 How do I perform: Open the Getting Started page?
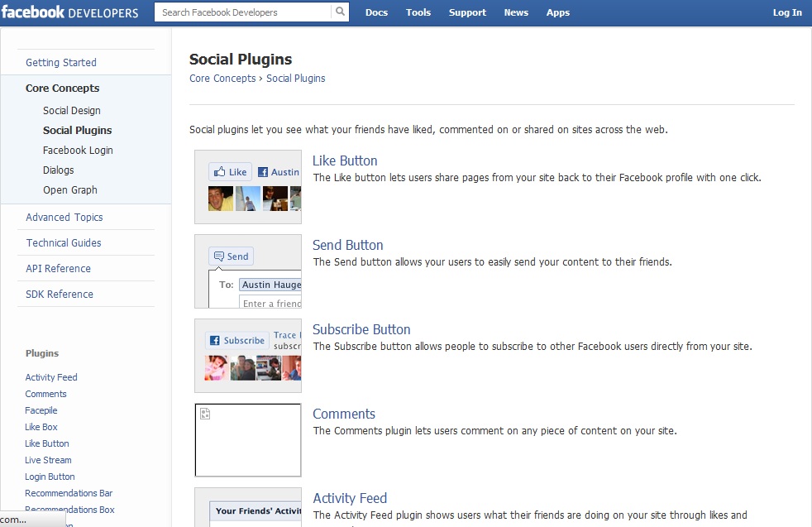(61, 62)
